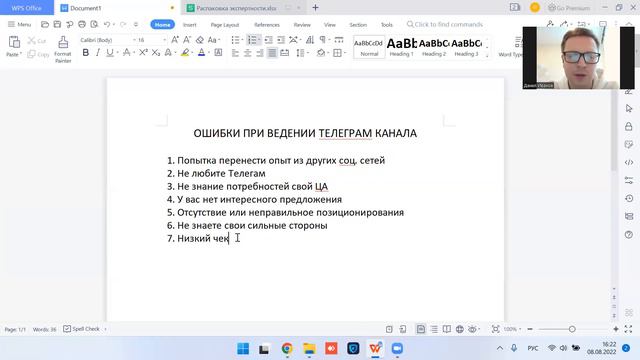
Task: Click the Sort icon
Action: click(x=310, y=40)
